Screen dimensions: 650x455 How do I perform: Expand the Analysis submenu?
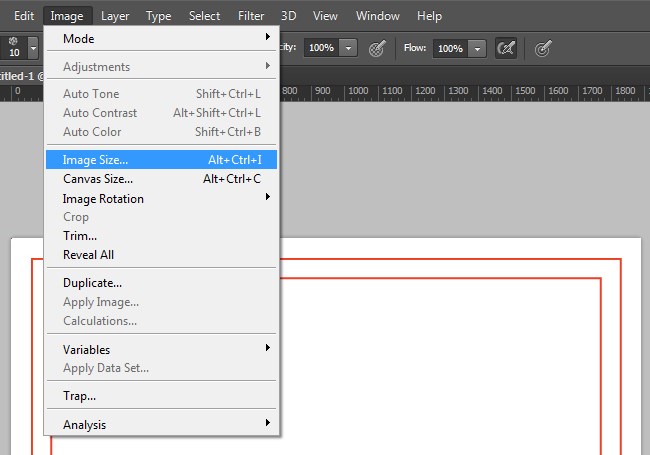(161, 424)
